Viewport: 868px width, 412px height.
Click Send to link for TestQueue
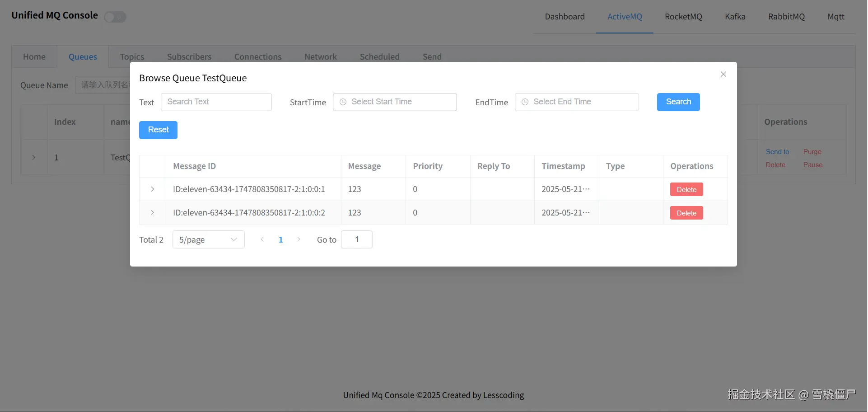click(x=777, y=152)
